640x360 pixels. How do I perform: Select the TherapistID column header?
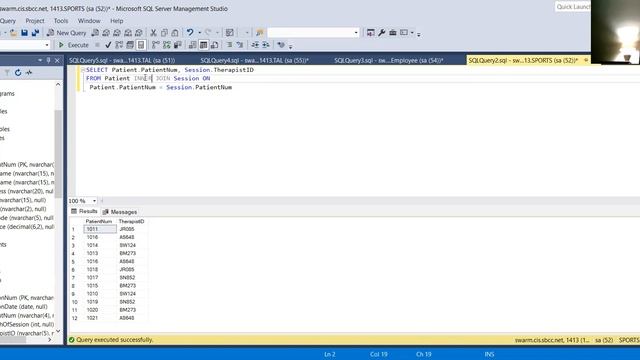[131, 221]
